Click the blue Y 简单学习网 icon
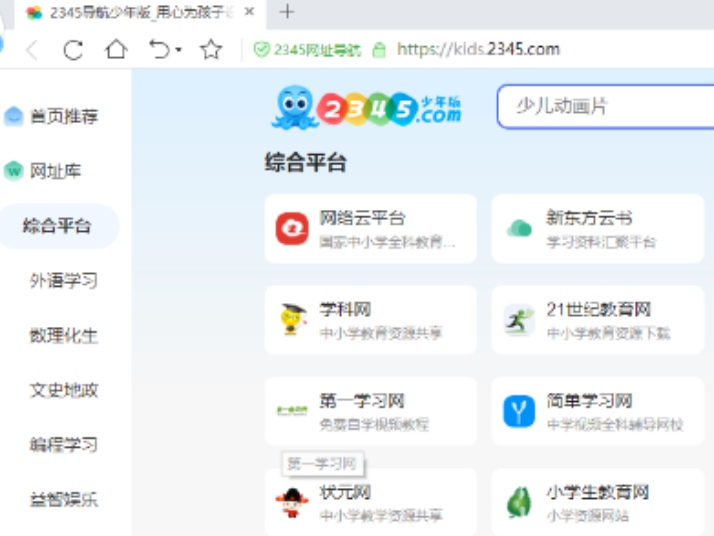The image size is (714, 536). [519, 411]
